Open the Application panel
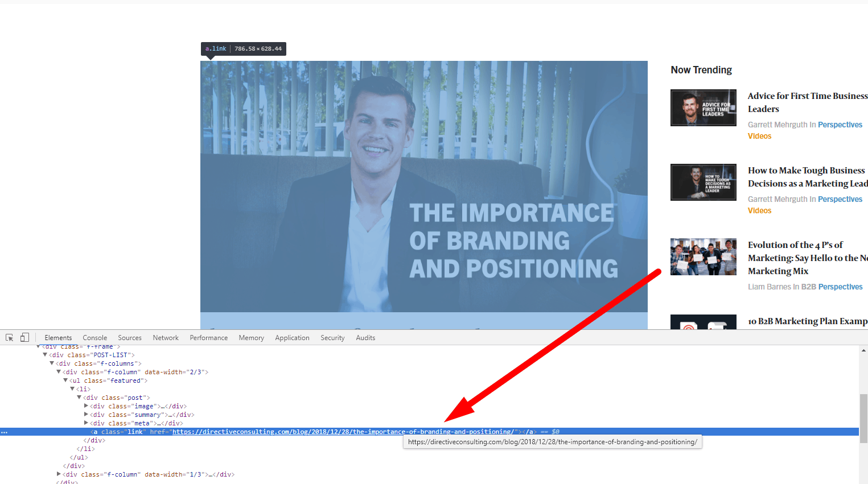 tap(292, 337)
